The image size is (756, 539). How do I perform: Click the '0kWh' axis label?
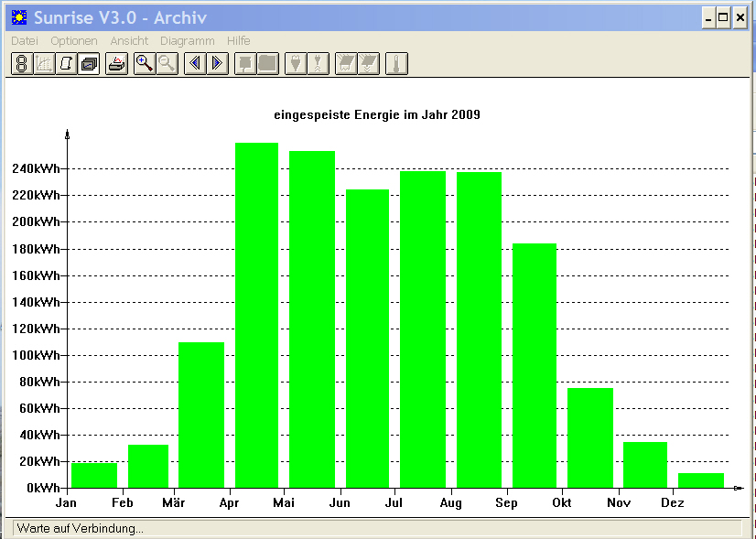coord(43,488)
